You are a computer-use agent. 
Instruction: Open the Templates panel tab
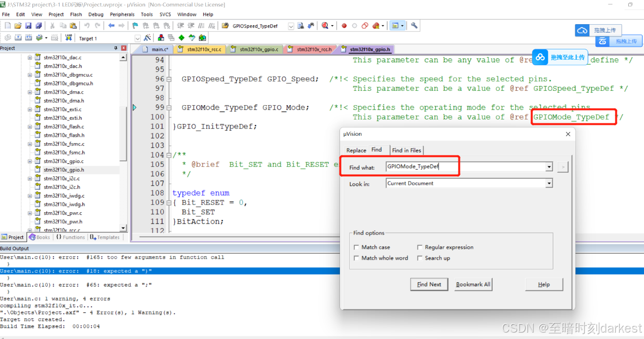(x=105, y=237)
